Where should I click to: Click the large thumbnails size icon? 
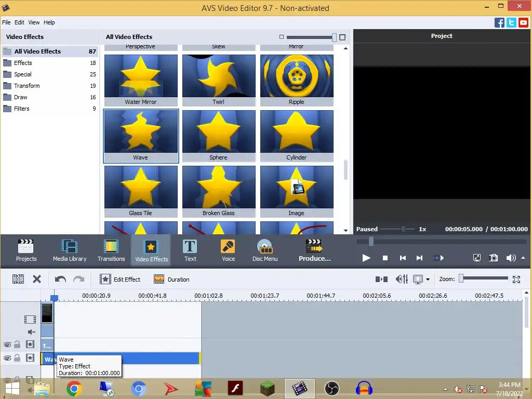(342, 37)
